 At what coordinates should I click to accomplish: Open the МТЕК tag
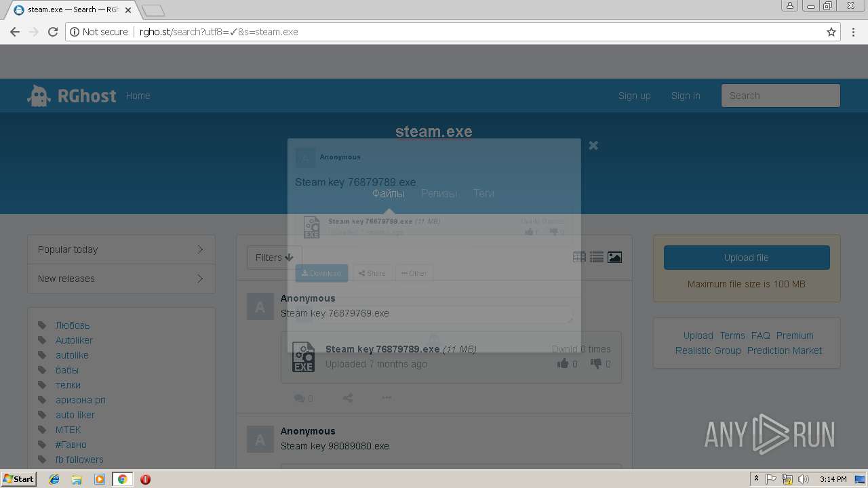[68, 430]
